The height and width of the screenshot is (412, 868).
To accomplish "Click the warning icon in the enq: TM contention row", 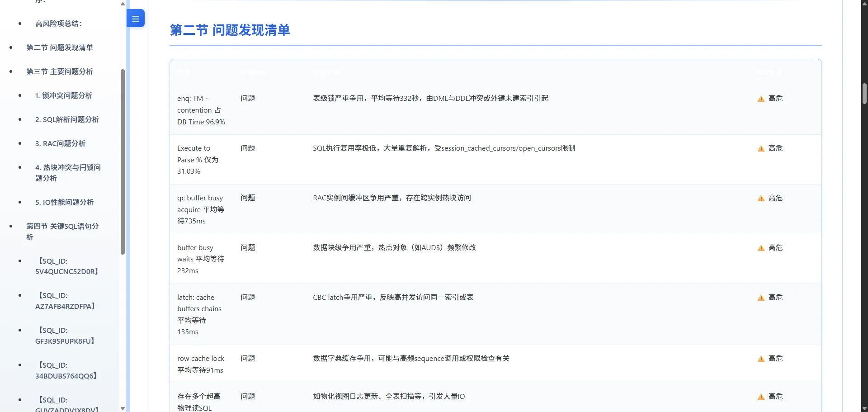I will tap(761, 99).
